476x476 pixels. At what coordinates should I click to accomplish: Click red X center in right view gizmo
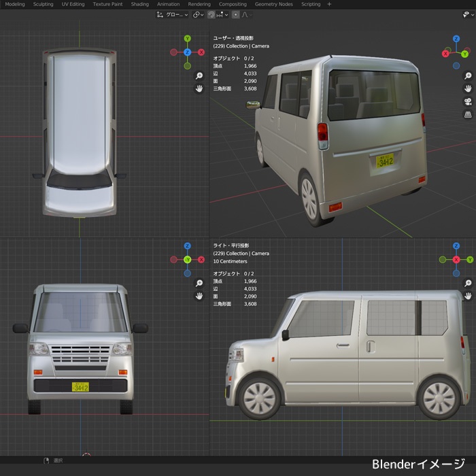click(x=456, y=260)
